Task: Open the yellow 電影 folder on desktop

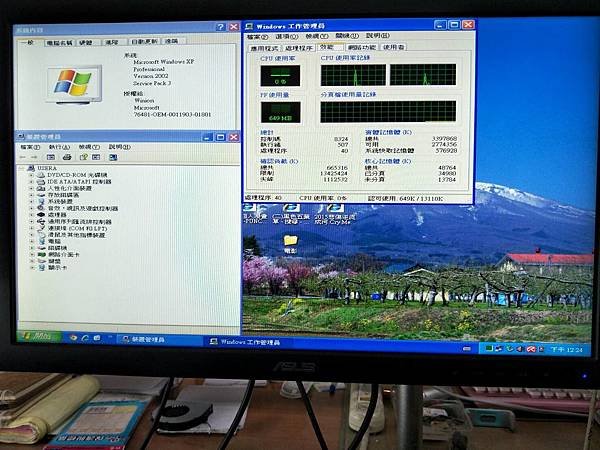Action: coord(291,244)
